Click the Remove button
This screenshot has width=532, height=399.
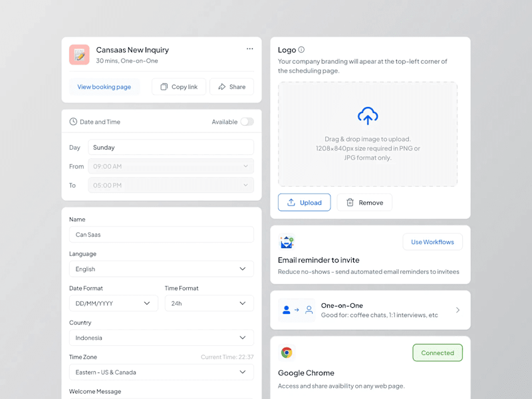(364, 202)
